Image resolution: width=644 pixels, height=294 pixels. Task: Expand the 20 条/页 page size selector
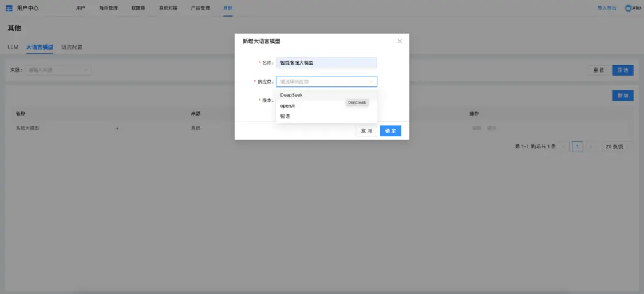618,147
